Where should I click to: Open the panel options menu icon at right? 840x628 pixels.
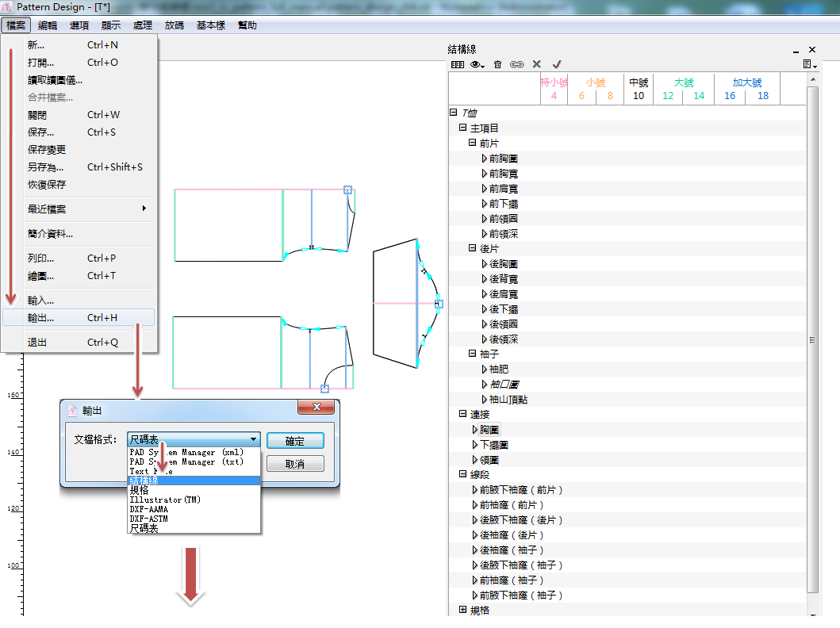coord(809,64)
